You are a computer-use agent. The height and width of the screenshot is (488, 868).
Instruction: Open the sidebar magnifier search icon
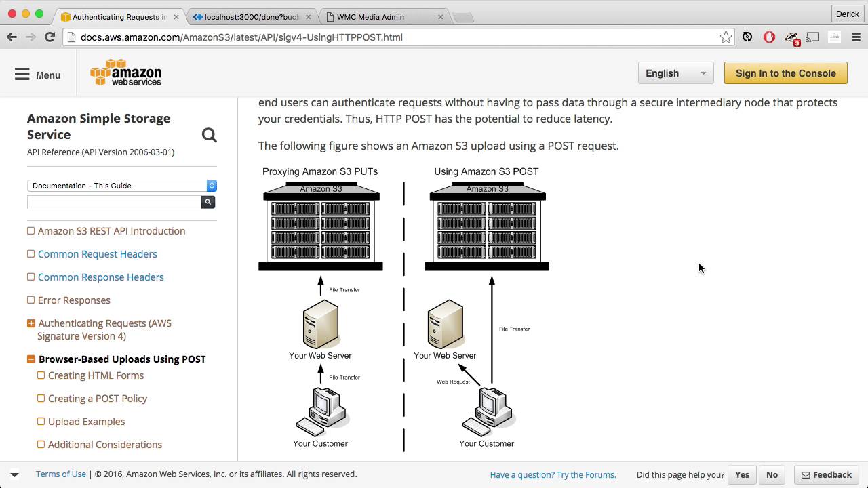point(210,136)
